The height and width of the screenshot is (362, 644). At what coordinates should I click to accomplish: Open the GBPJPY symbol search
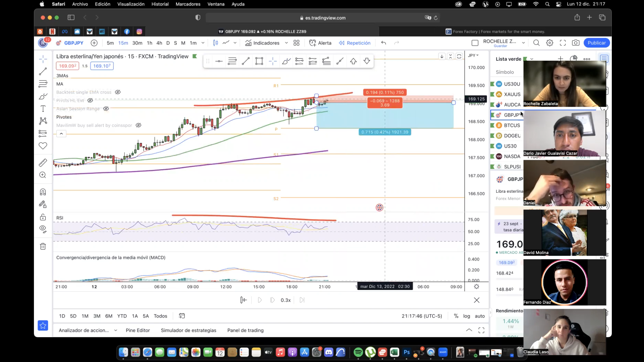point(70,43)
